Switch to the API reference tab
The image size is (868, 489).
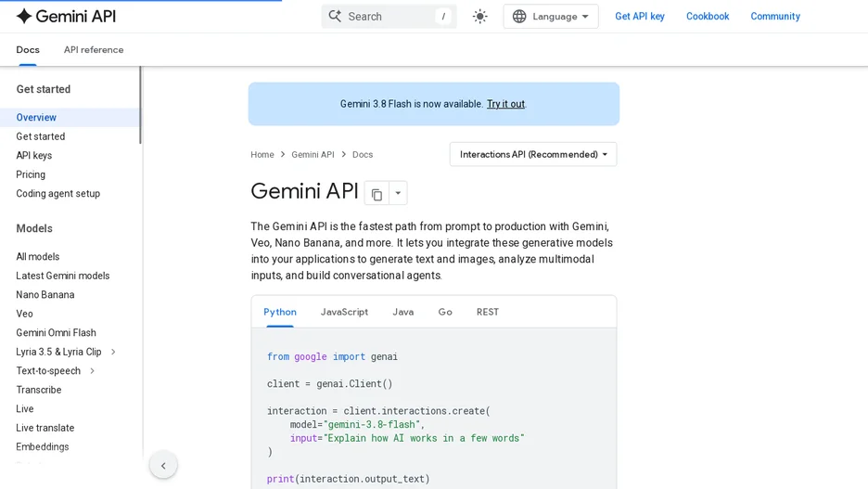(x=94, y=50)
